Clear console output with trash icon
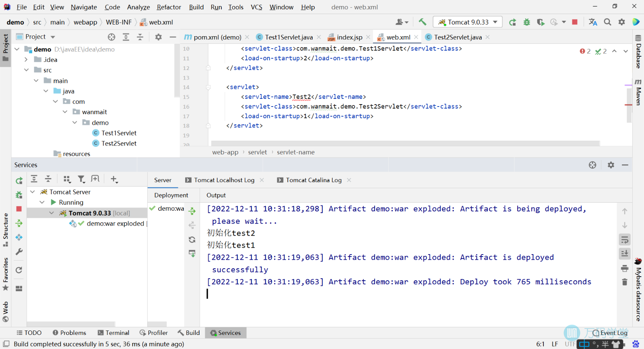This screenshot has height=349, width=644. [x=625, y=282]
